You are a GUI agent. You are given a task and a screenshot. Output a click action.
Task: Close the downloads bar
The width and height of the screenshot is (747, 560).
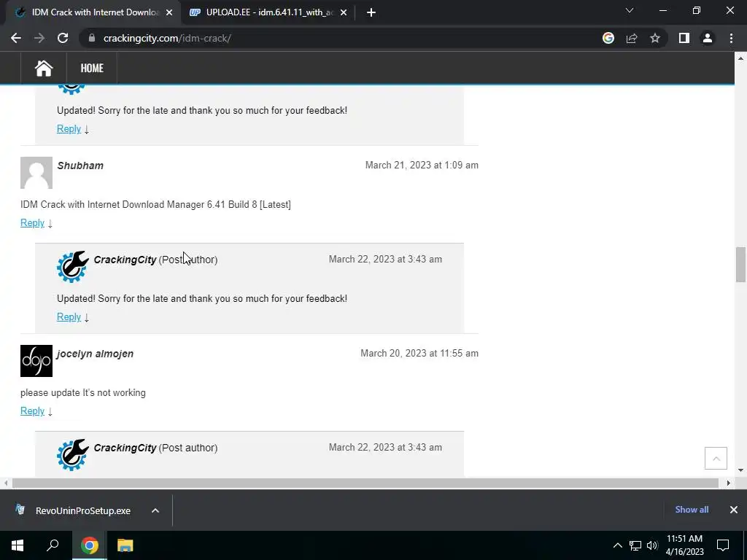point(734,510)
